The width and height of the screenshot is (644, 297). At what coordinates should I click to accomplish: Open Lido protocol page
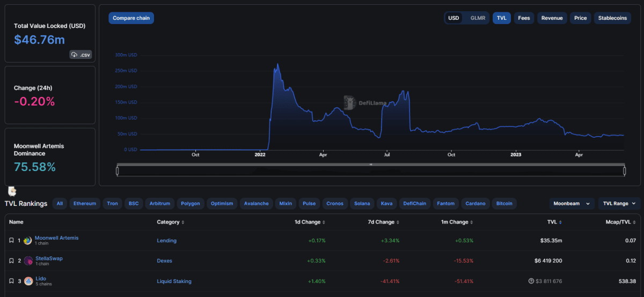[40, 278]
